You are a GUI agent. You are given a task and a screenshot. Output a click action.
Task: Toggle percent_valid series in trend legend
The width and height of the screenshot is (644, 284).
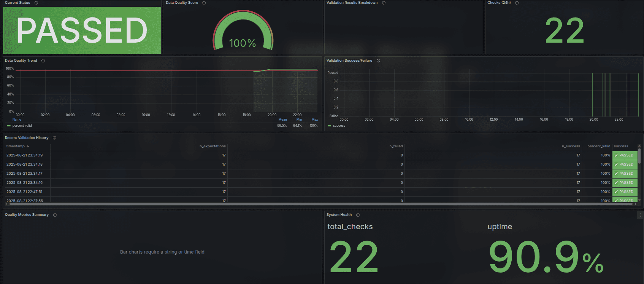22,126
